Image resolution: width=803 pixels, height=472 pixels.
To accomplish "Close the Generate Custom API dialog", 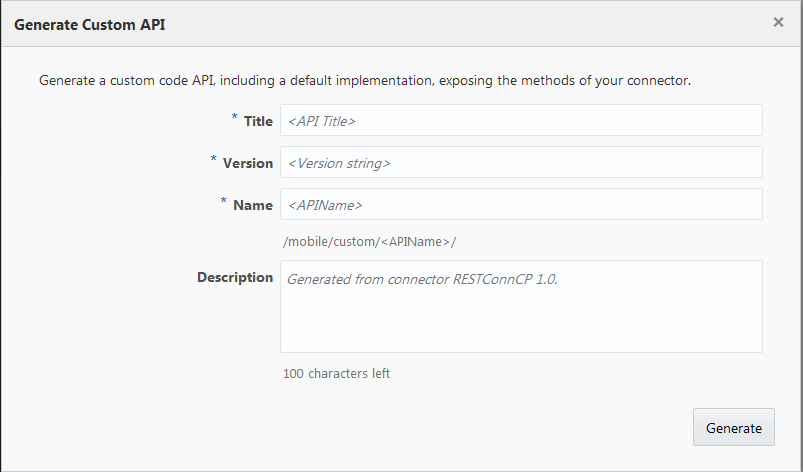I will coord(778,22).
